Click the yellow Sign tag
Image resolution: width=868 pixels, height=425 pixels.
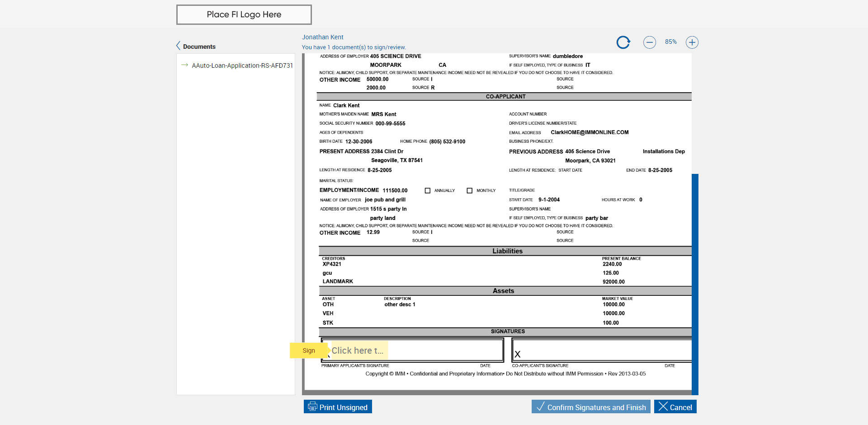[x=309, y=350]
